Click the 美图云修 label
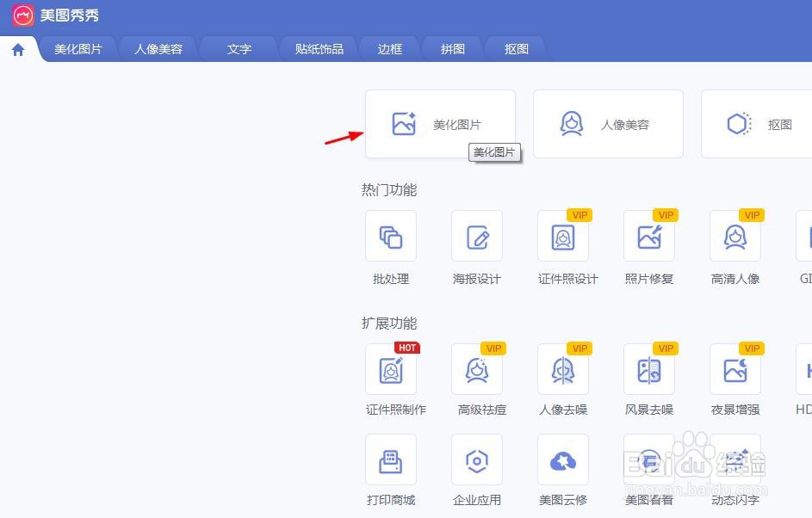This screenshot has width=812, height=518. 563,500
